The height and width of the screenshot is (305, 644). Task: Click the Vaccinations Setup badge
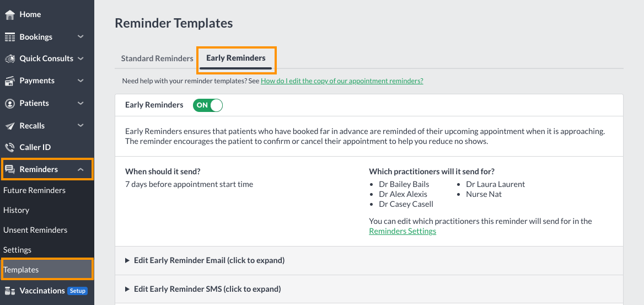[77, 291]
